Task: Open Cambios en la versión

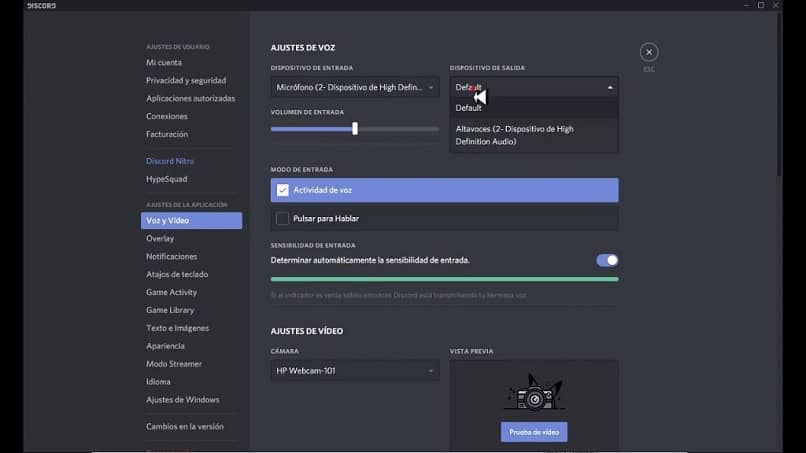Action: [x=185, y=426]
